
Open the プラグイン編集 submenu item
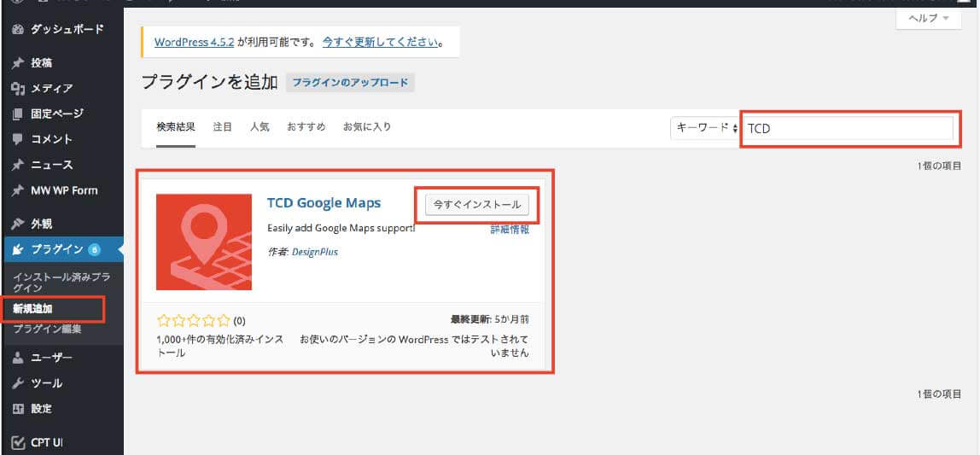(x=47, y=330)
